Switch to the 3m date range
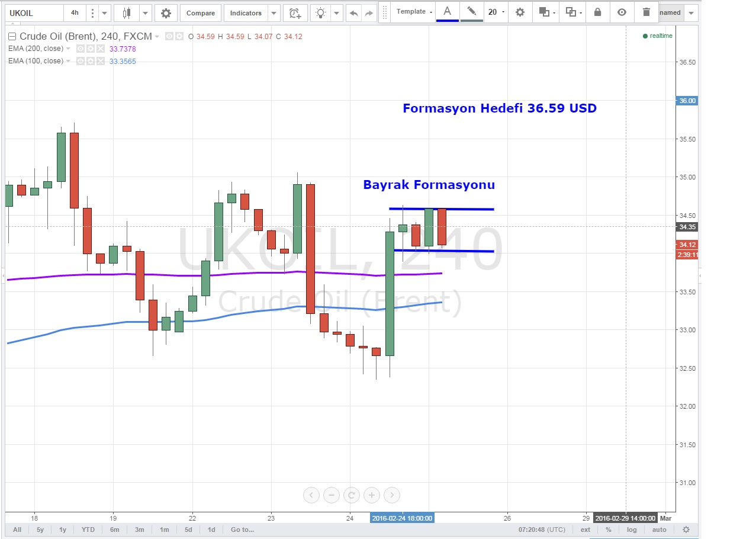The width and height of the screenshot is (756, 539). pos(139,530)
